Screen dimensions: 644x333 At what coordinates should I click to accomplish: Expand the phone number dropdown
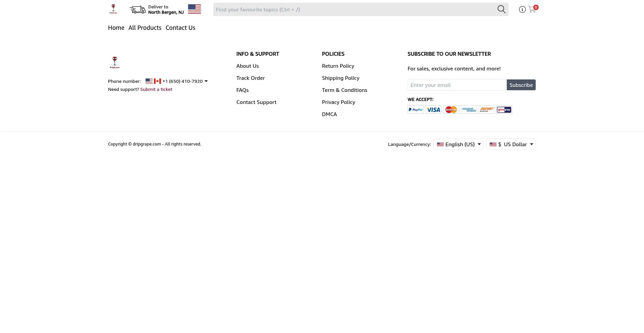(x=206, y=81)
